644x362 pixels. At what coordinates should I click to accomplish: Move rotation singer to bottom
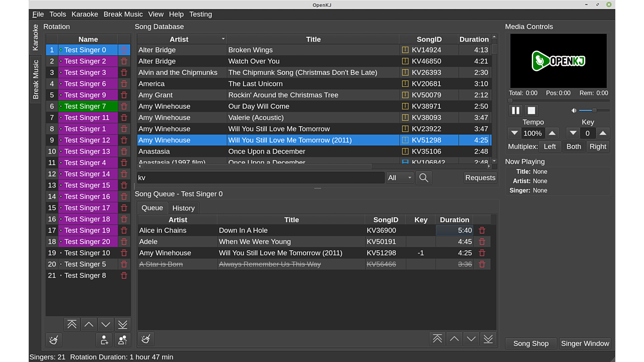click(122, 324)
